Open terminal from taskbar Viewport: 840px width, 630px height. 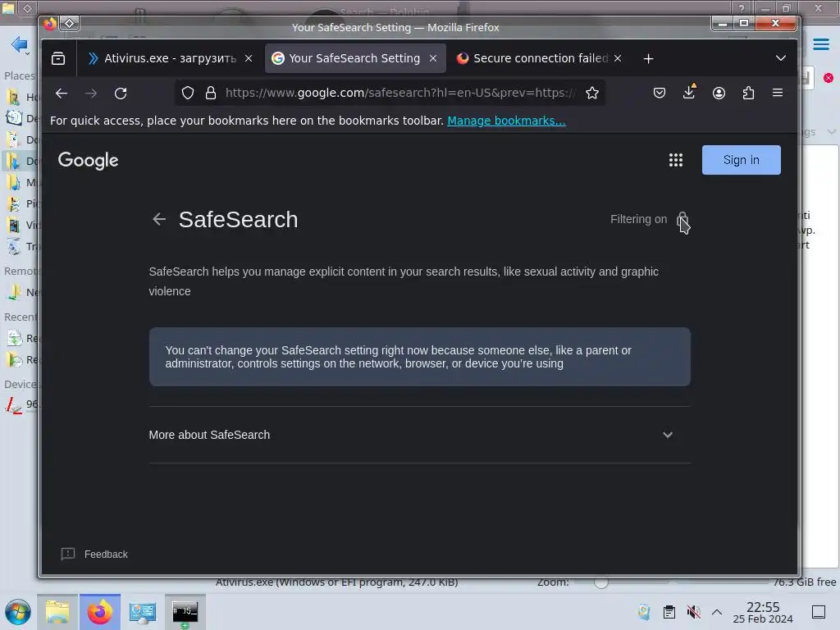pos(185,612)
